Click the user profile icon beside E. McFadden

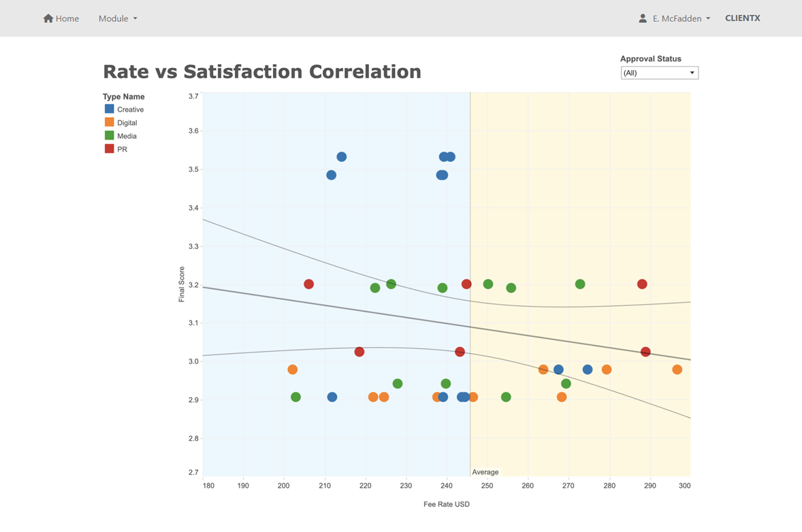pos(642,18)
